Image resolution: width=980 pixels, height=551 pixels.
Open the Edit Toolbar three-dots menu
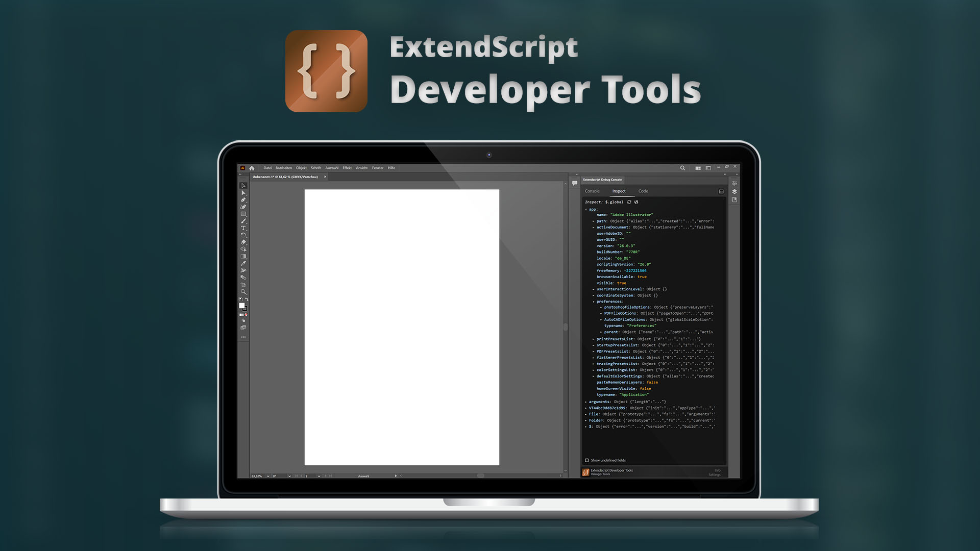tap(243, 337)
